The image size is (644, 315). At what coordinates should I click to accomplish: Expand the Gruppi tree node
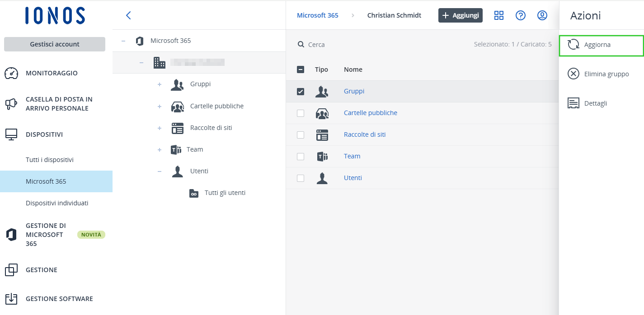(x=160, y=84)
